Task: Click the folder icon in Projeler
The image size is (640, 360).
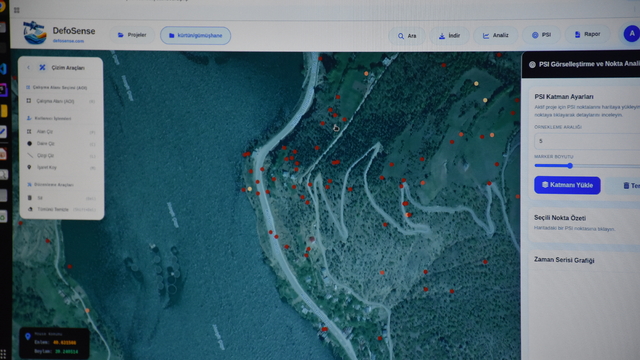Action: tap(120, 35)
